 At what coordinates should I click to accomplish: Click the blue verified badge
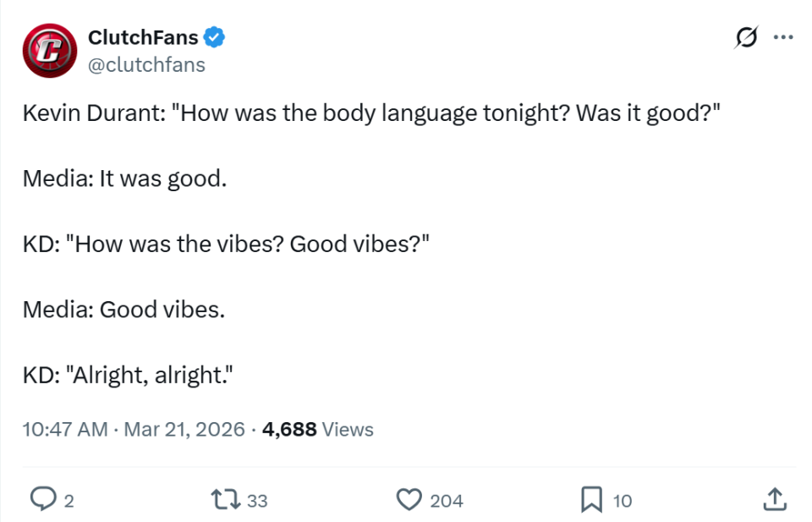coord(215,37)
